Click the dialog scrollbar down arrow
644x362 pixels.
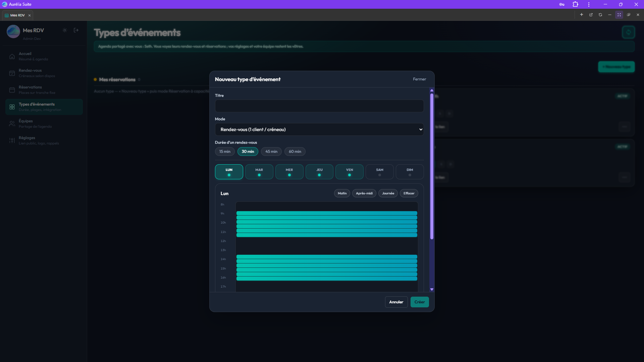[432, 289]
